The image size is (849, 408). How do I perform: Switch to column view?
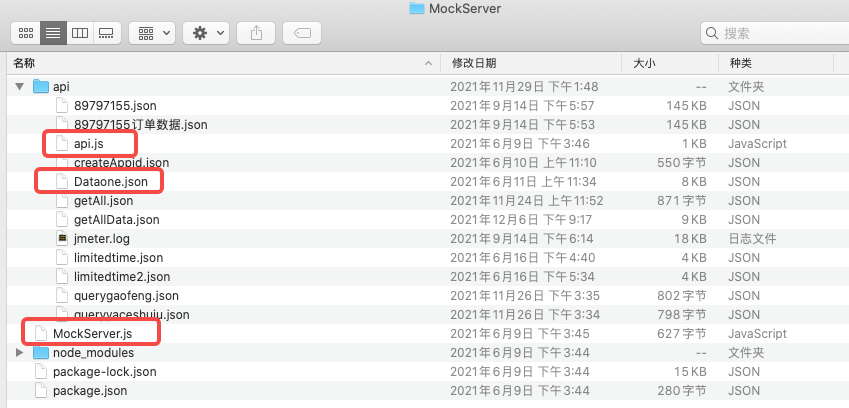pyautogui.click(x=79, y=33)
